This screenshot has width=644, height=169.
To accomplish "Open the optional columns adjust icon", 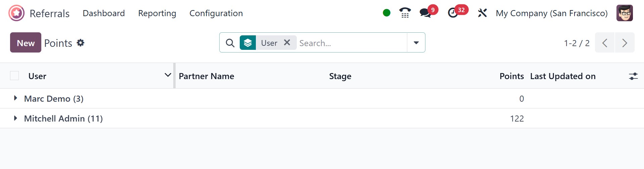I will [633, 76].
